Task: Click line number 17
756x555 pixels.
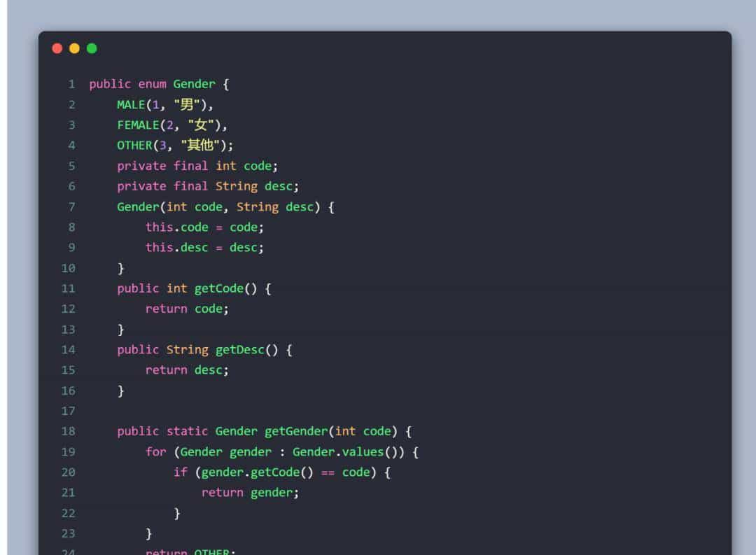Action: 68,411
